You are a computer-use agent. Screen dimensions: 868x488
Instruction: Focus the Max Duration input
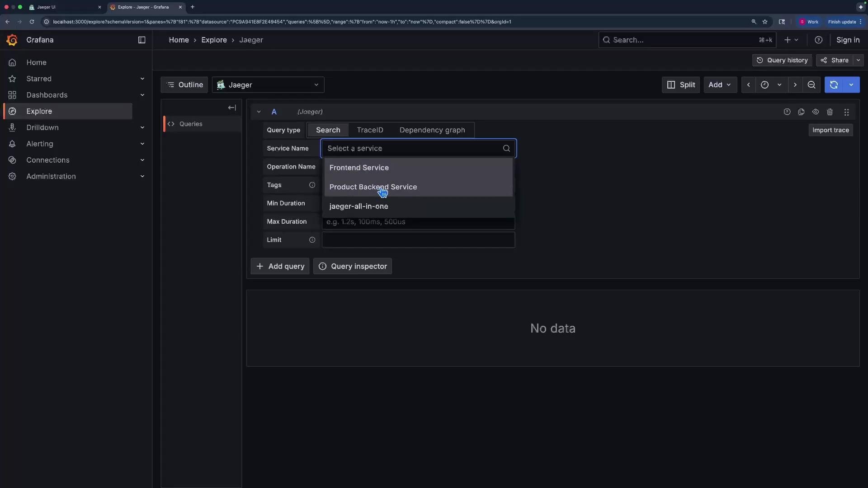[x=419, y=223]
